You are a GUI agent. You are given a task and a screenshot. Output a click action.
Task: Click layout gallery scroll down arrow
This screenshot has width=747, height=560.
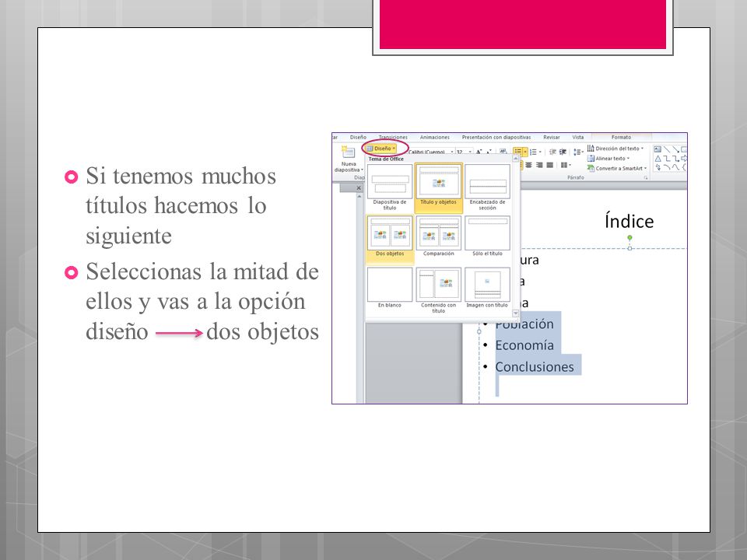tap(515, 313)
